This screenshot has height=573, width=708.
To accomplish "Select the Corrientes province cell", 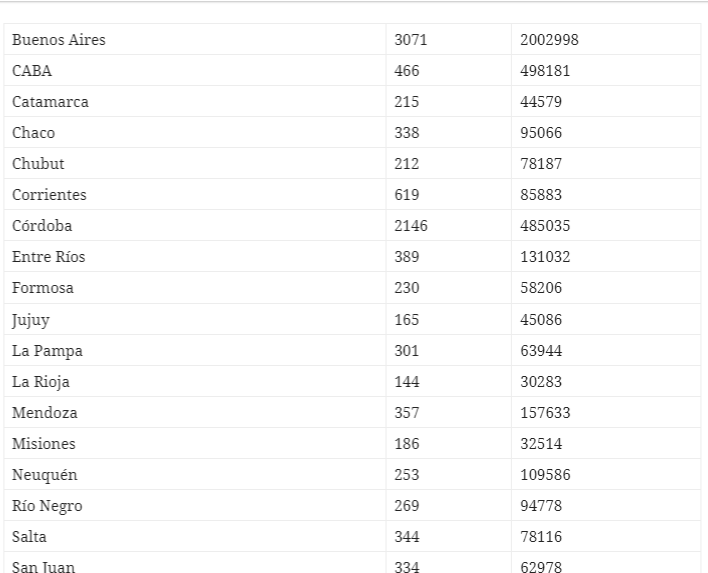I will point(49,195).
